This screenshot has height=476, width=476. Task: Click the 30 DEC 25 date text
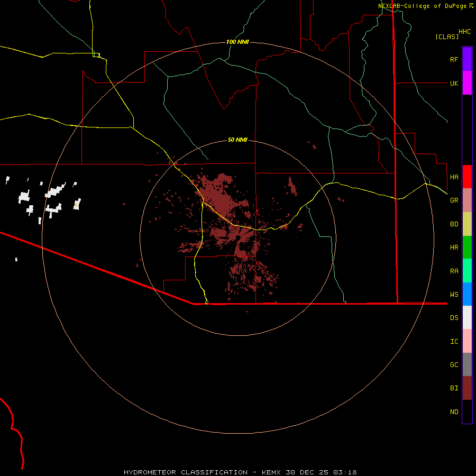click(307, 472)
